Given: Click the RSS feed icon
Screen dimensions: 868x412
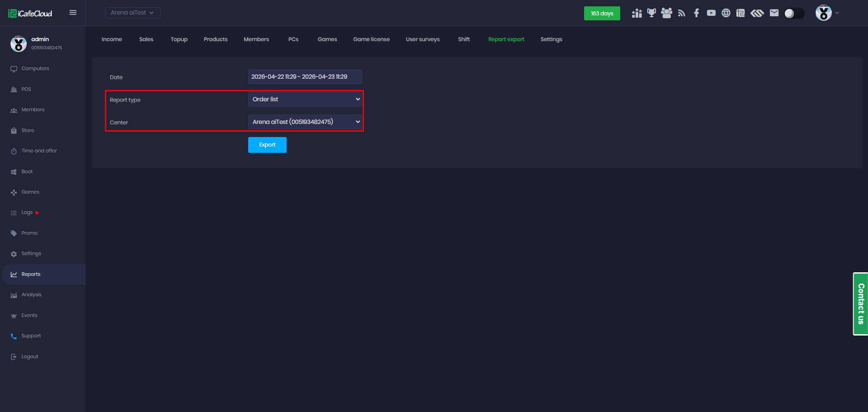Looking at the screenshot, I should click(682, 13).
